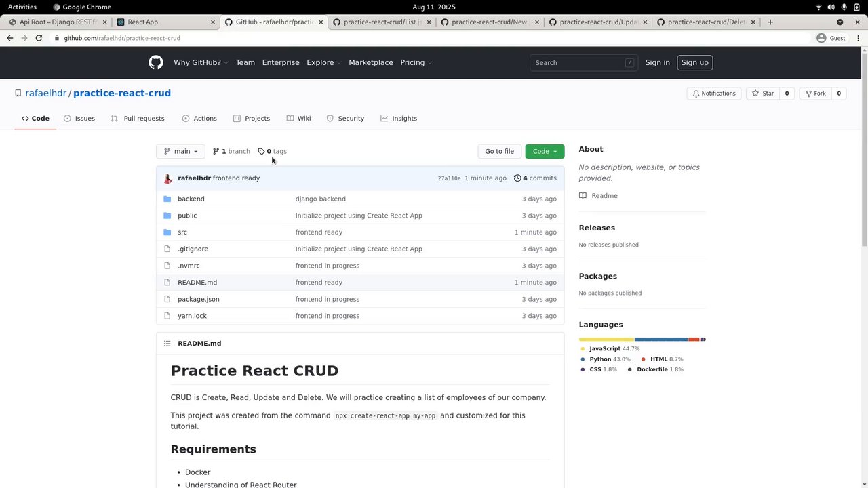Open the Enterprise header link

[x=281, y=62]
